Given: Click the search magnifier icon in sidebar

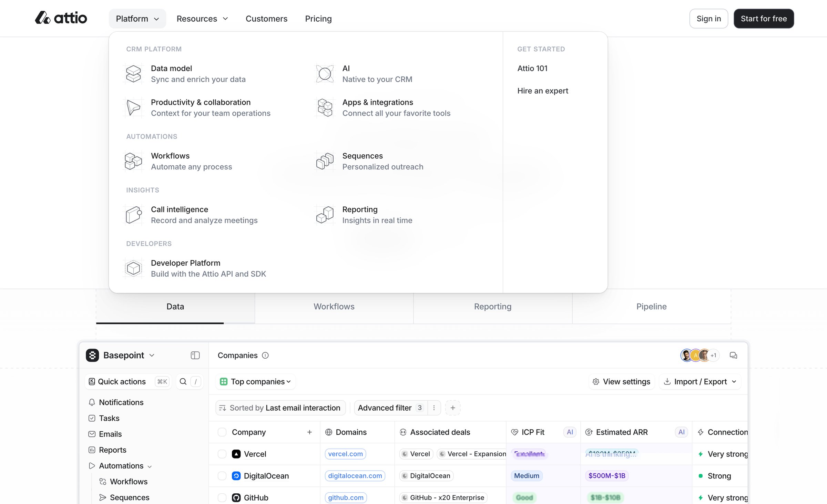Looking at the screenshot, I should pos(183,381).
